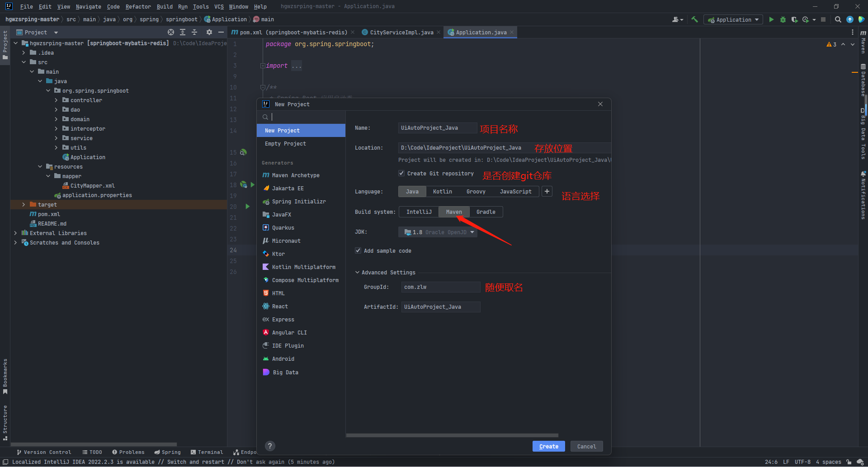Screen dimensions: 868x467
Task: Click the Cancel button in New Project dialog
Action: point(586,446)
